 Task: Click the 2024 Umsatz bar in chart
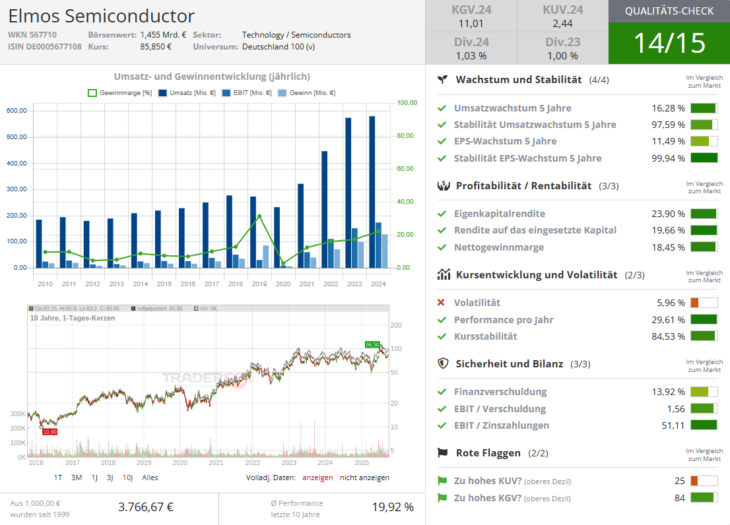tap(372, 192)
